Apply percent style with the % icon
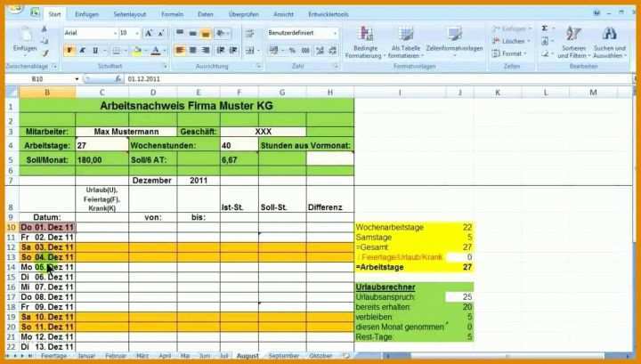Image resolution: width=641 pixels, height=364 pixels. point(292,50)
